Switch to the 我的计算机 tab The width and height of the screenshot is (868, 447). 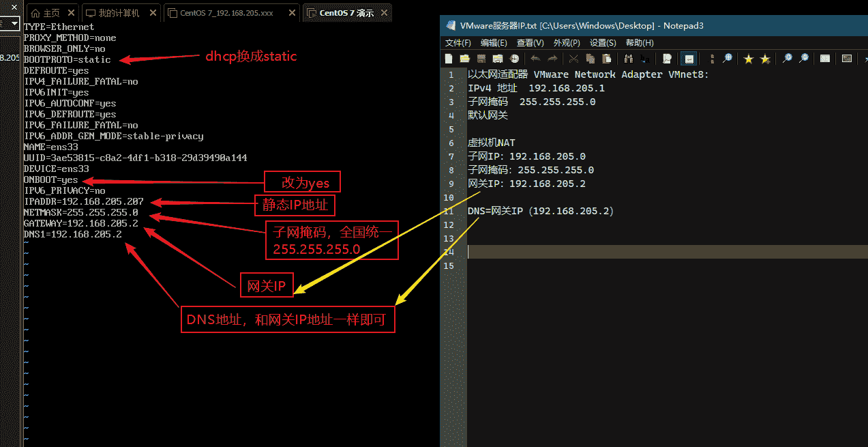pyautogui.click(x=118, y=13)
